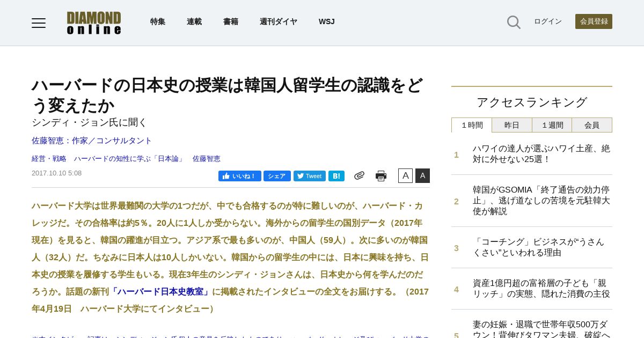The image size is (644, 338).
Task: Open the 書籍 menu
Action: tap(231, 21)
